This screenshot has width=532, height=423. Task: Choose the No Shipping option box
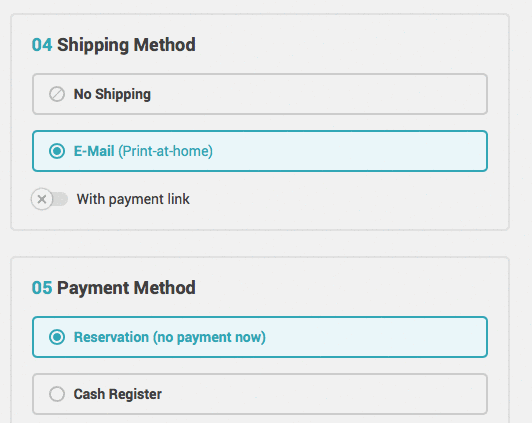pos(260,94)
